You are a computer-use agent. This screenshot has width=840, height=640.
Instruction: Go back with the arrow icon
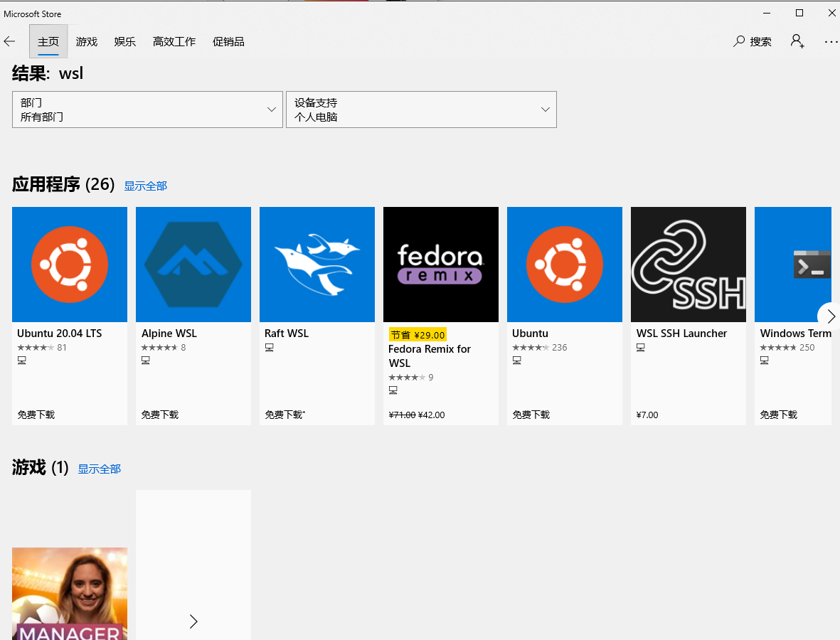10,41
